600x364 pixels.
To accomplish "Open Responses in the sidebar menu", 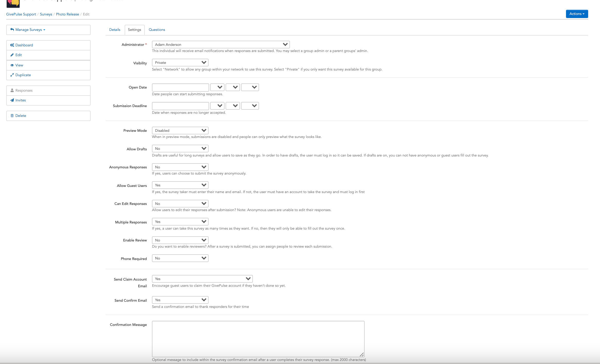I will coord(48,90).
